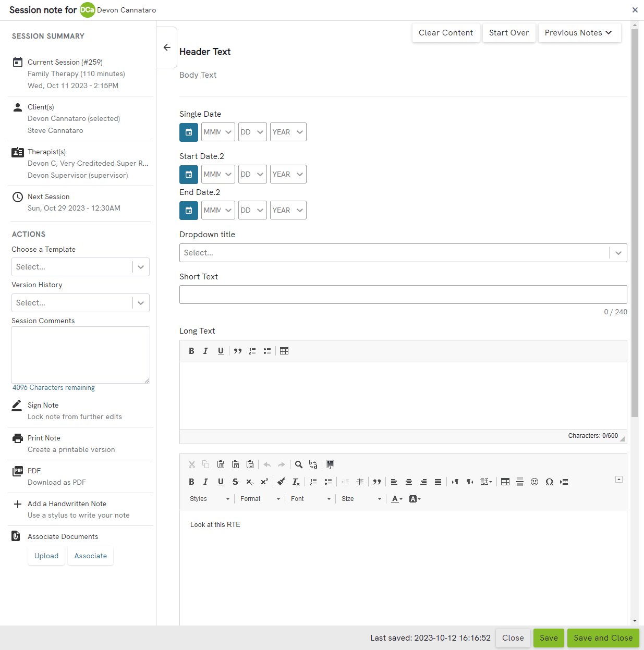Open the Font dropdown in the editor

310,499
